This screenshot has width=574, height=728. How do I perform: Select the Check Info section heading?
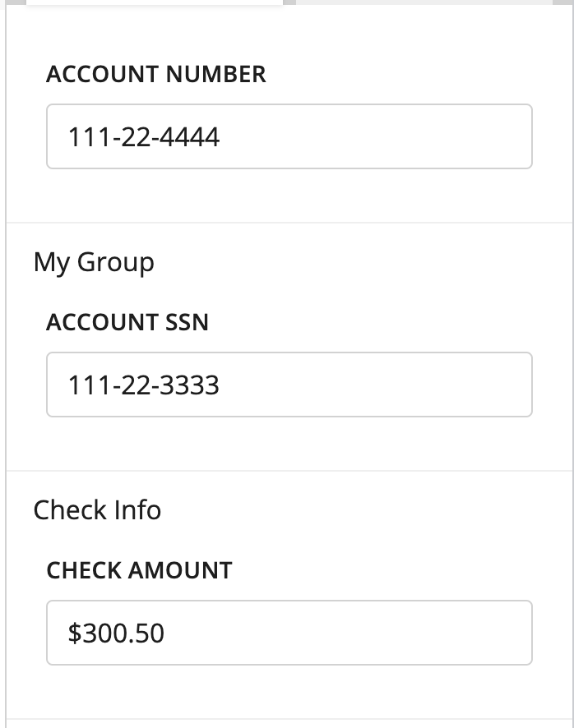97,509
